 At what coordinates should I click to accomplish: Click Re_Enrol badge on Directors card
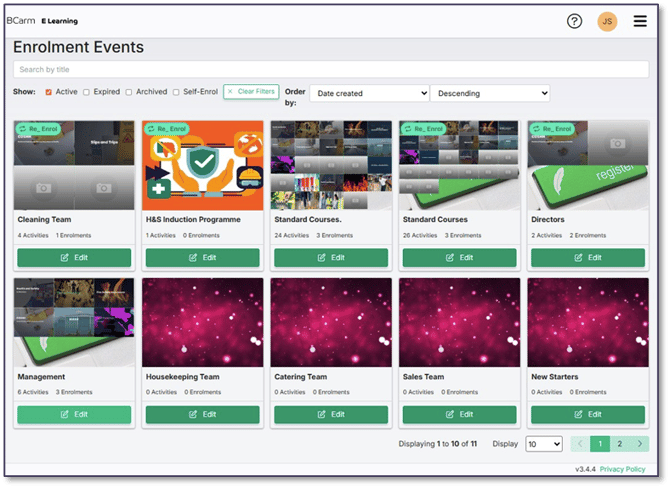[552, 129]
